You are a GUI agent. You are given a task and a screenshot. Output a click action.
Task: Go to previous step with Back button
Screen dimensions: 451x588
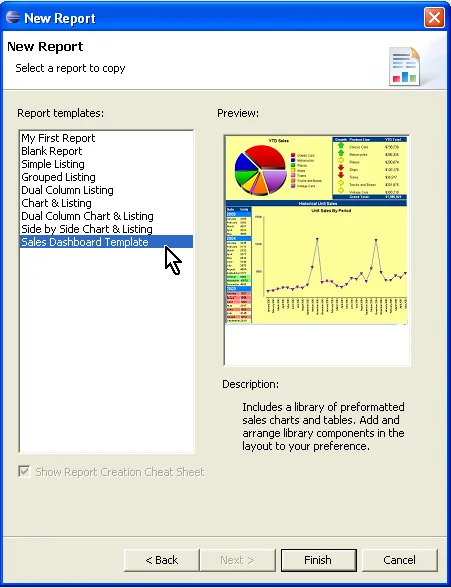162,560
